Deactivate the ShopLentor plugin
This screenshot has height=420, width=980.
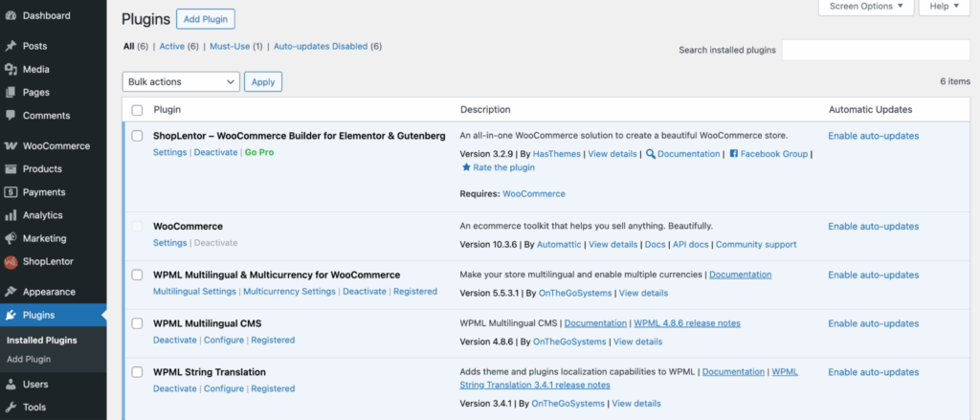215,152
